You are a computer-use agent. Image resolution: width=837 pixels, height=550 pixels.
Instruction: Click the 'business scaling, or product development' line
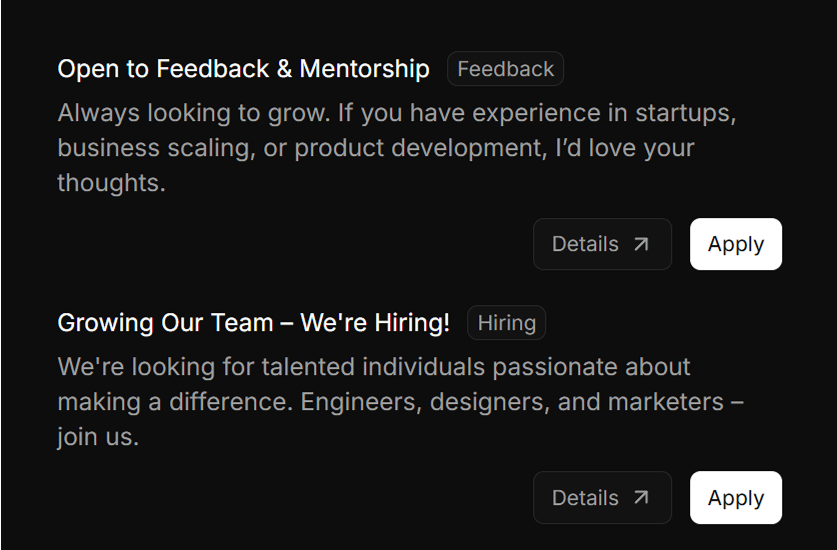click(x=375, y=148)
